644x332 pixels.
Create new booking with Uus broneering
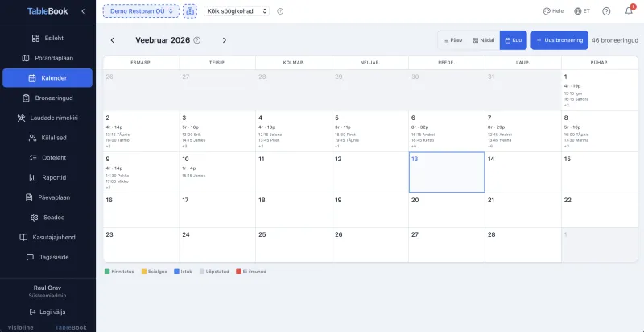(559, 40)
